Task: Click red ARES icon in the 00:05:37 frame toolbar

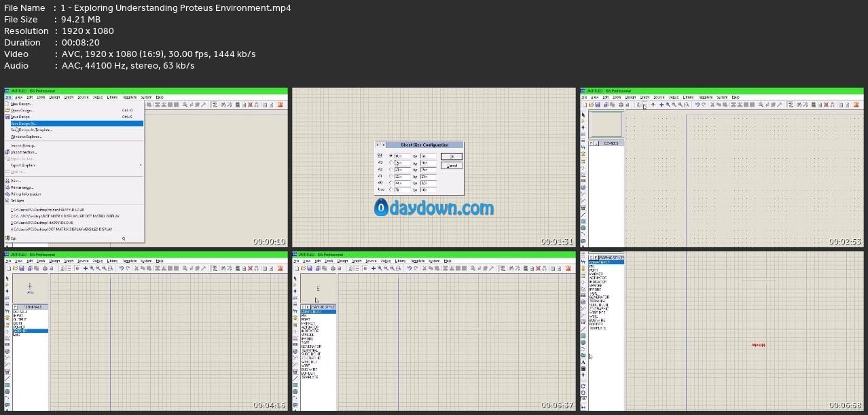Action: [x=568, y=268]
